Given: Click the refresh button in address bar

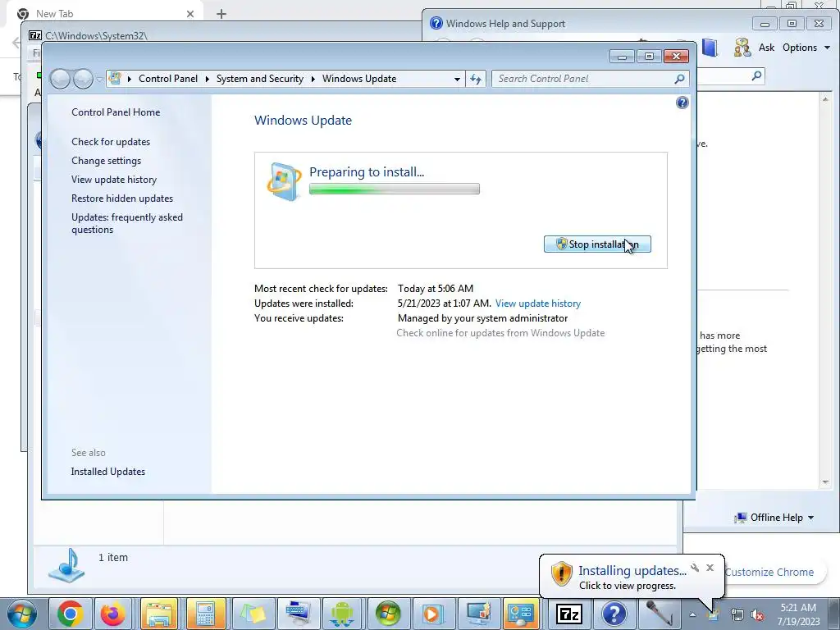Looking at the screenshot, I should coord(476,80).
